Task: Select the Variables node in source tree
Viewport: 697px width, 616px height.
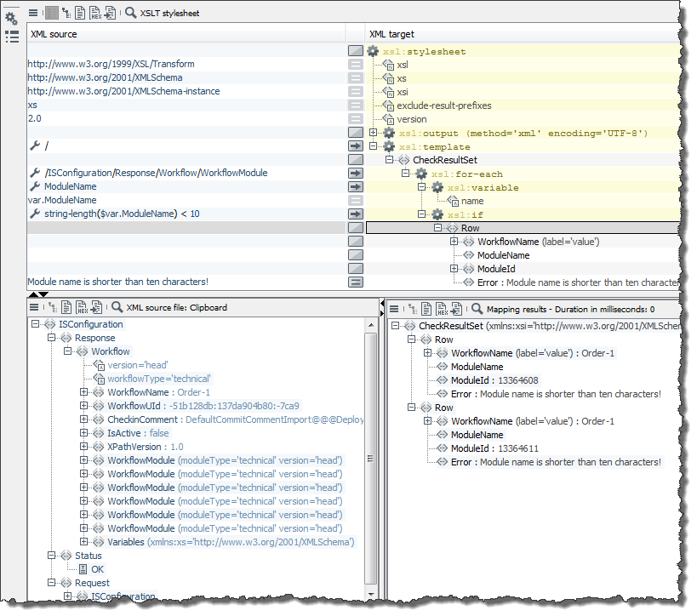Action: (x=128, y=542)
